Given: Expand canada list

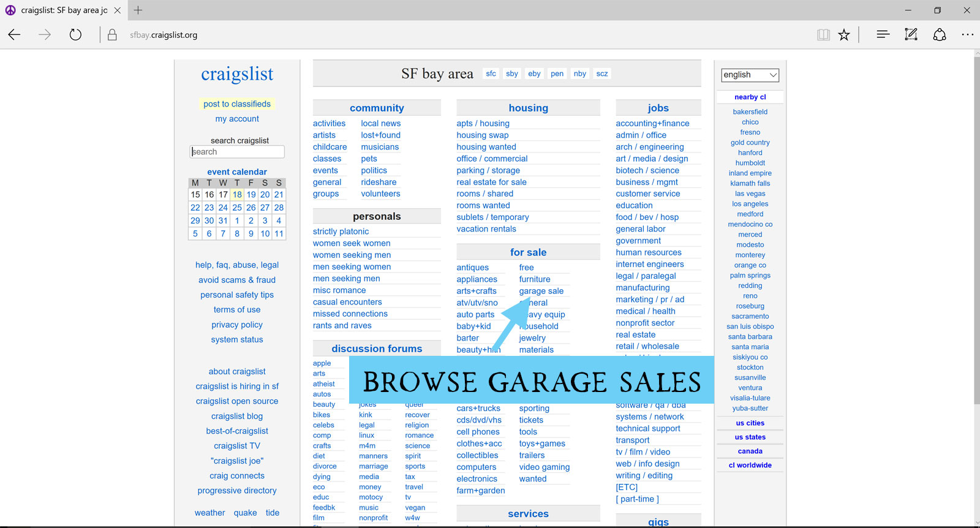Looking at the screenshot, I should click(x=750, y=451).
